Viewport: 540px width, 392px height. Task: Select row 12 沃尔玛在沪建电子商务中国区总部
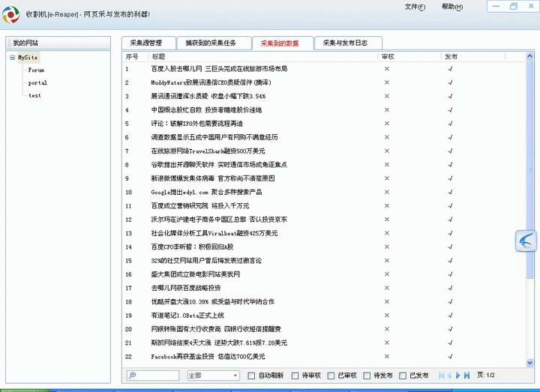(x=324, y=220)
